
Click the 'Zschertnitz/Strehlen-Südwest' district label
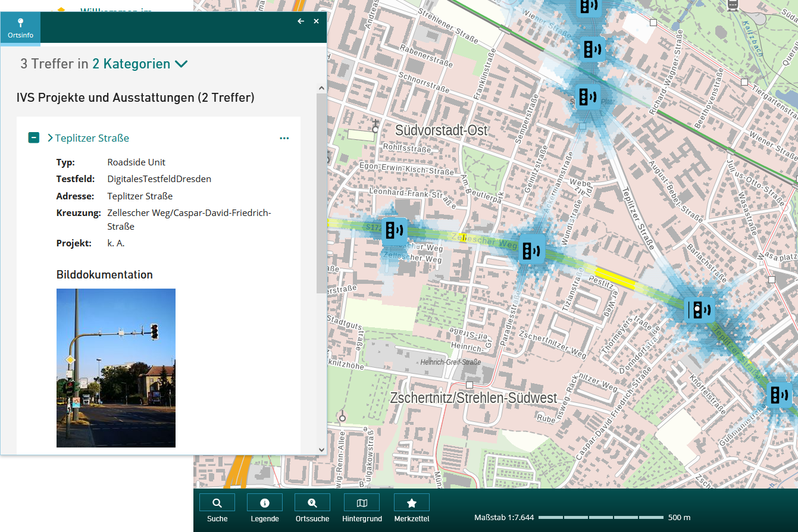pos(474,399)
